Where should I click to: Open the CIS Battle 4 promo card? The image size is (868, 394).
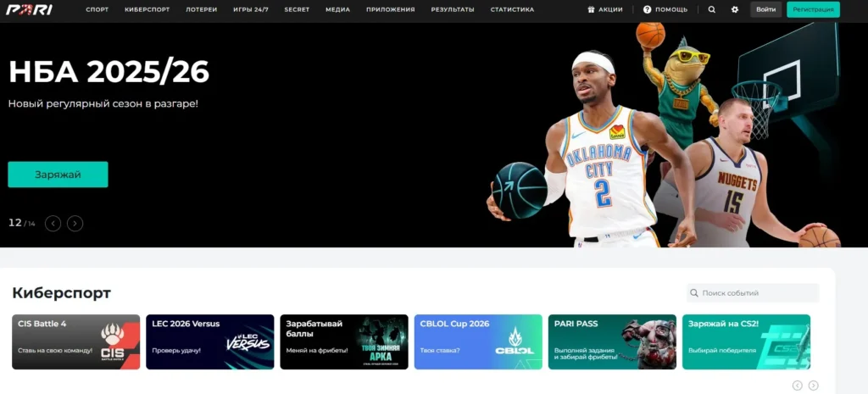tap(75, 341)
